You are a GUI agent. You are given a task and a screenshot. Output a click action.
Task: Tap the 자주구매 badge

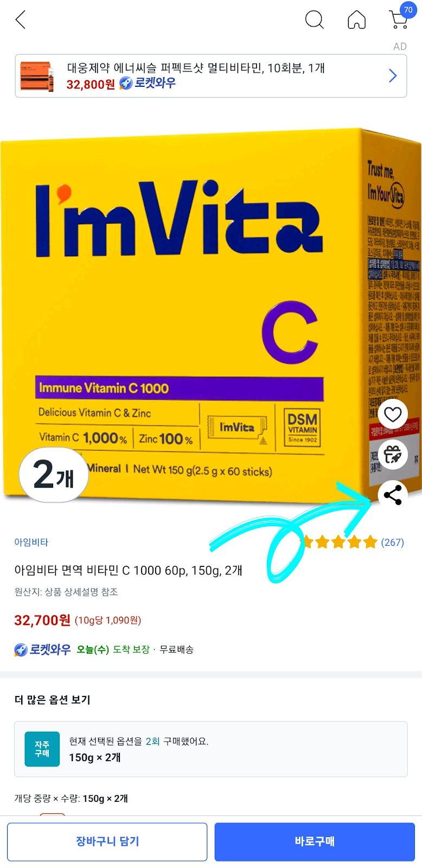tap(42, 749)
